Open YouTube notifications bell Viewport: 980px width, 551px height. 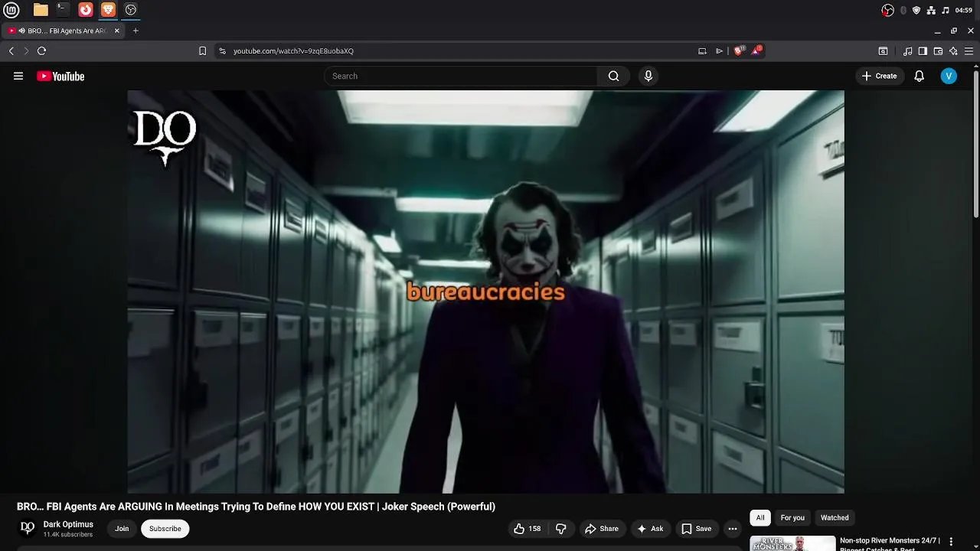tap(920, 76)
